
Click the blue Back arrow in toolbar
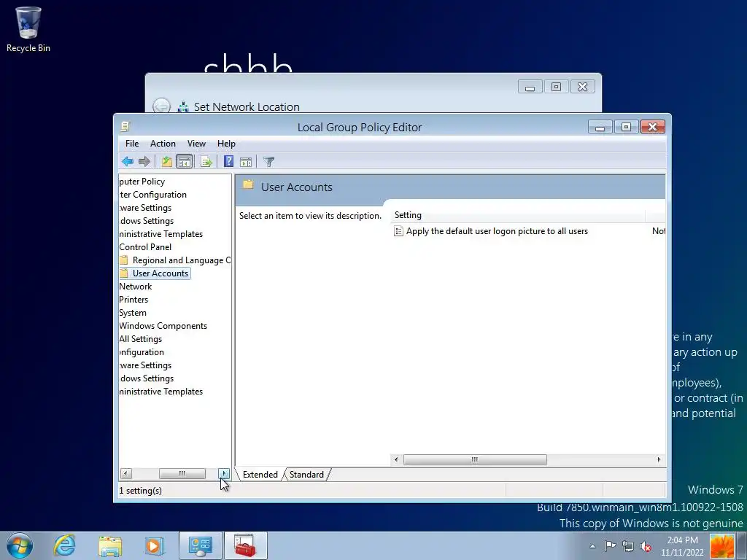127,162
